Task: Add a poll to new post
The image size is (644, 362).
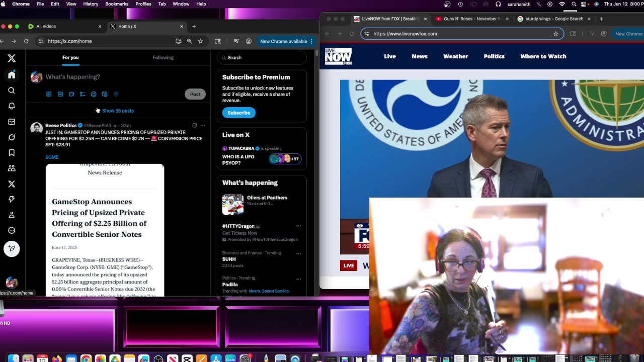Action: [x=83, y=94]
